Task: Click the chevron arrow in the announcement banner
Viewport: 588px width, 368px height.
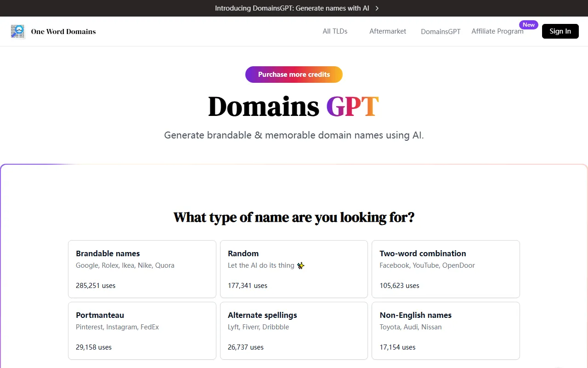Action: click(377, 8)
